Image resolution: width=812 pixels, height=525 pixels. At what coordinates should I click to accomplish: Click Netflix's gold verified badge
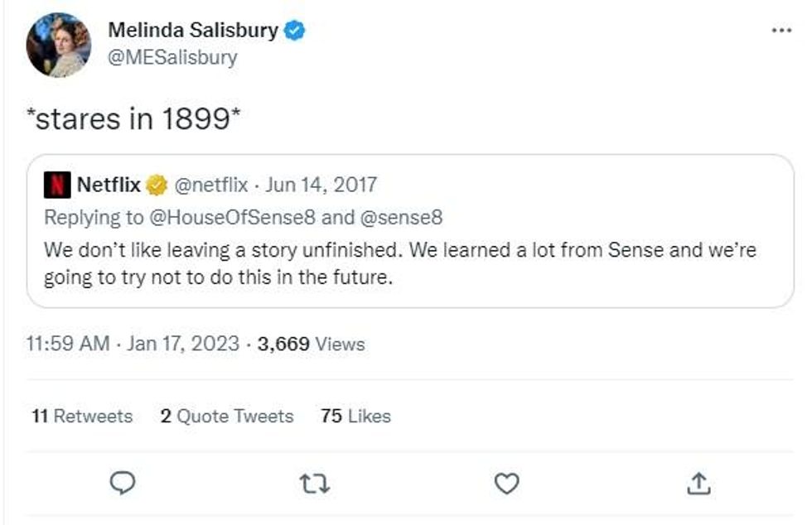(157, 185)
